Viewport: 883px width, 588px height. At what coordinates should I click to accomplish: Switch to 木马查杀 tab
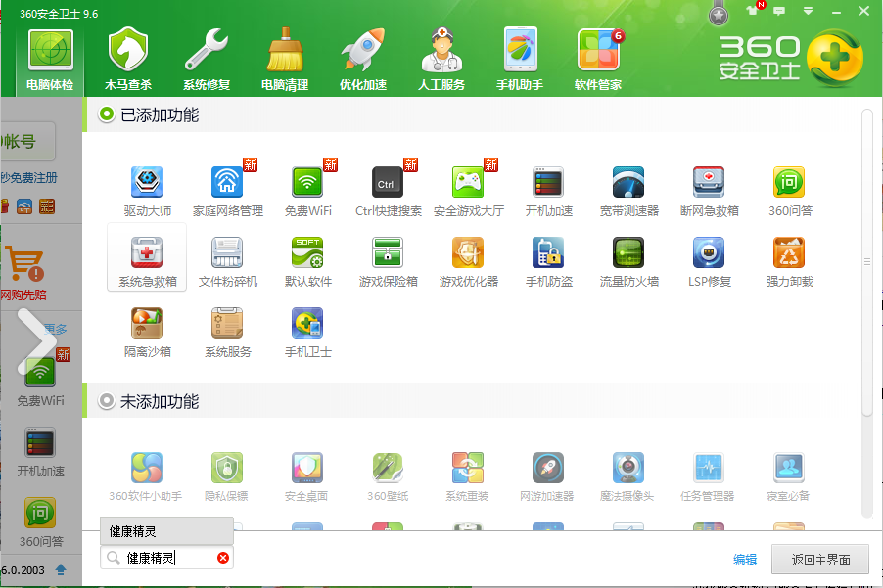[128, 61]
